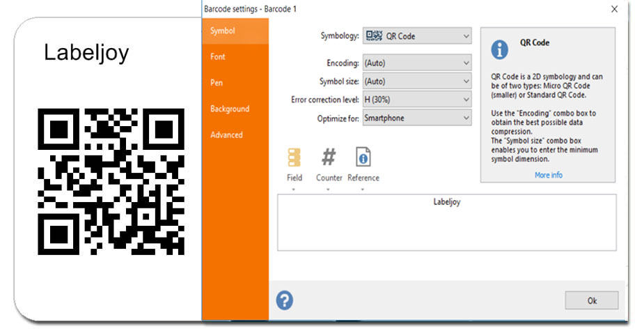The image size is (644, 331).
Task: Select the Symbol tab
Action: pos(235,31)
